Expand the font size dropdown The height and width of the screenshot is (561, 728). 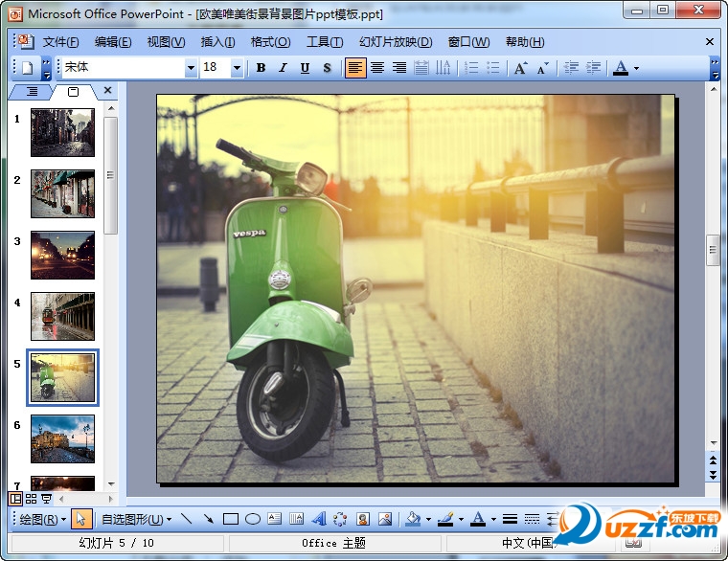tap(237, 68)
